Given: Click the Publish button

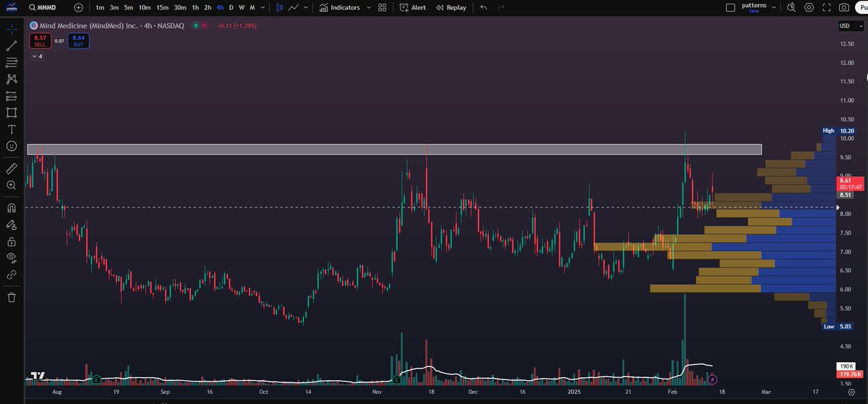Looking at the screenshot, I should pyautogui.click(x=863, y=7).
